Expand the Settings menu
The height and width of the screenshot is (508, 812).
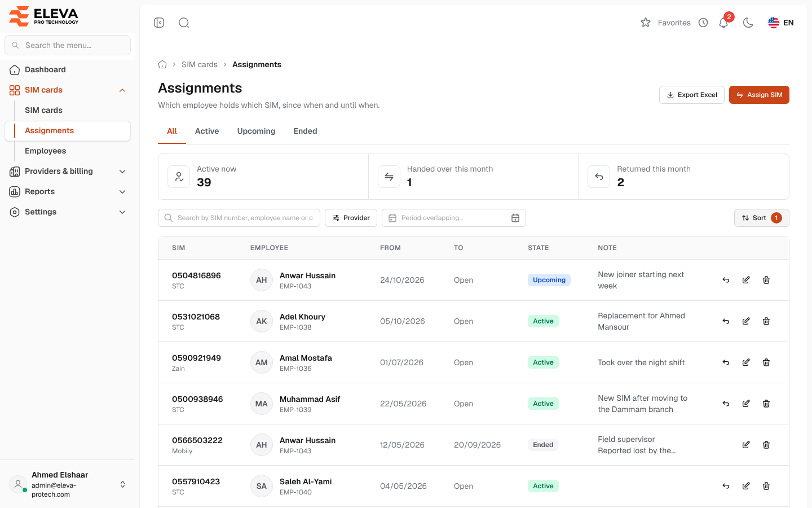pos(68,212)
